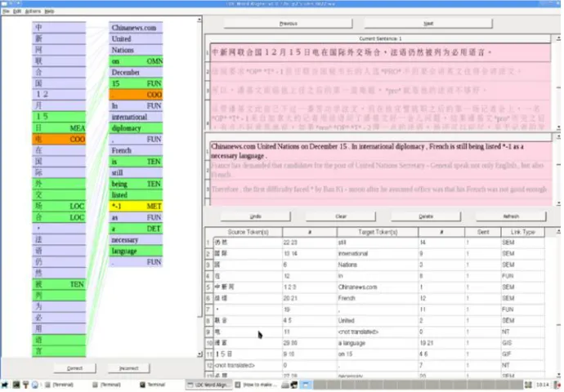The image size is (564, 392).
Task: Select the '15' token tagged FUN
Action: click(136, 83)
